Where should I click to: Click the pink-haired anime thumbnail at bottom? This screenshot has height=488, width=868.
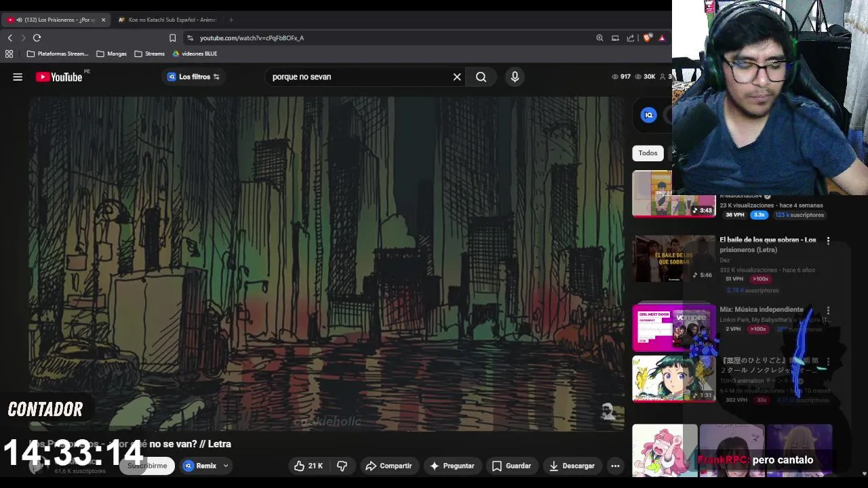coord(665,451)
